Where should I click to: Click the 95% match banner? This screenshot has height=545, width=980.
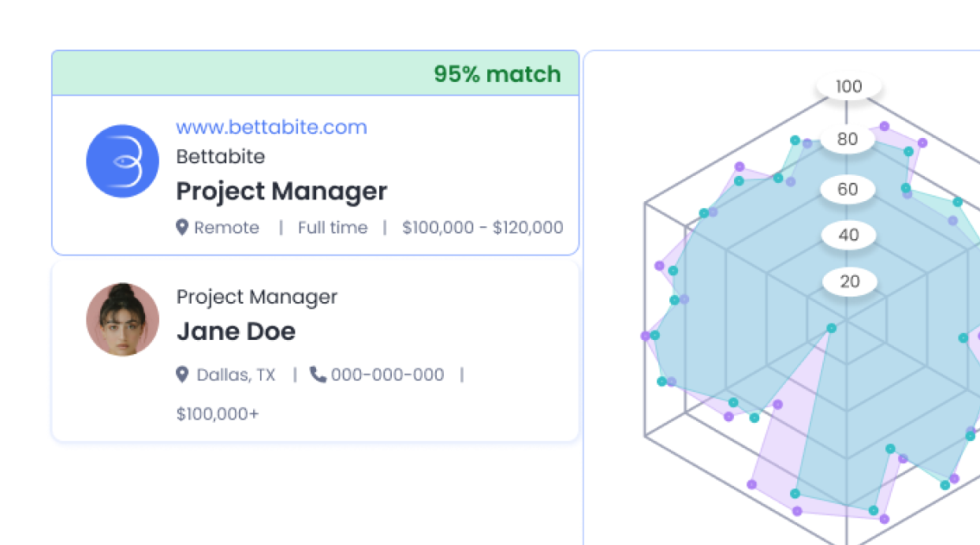(x=315, y=73)
